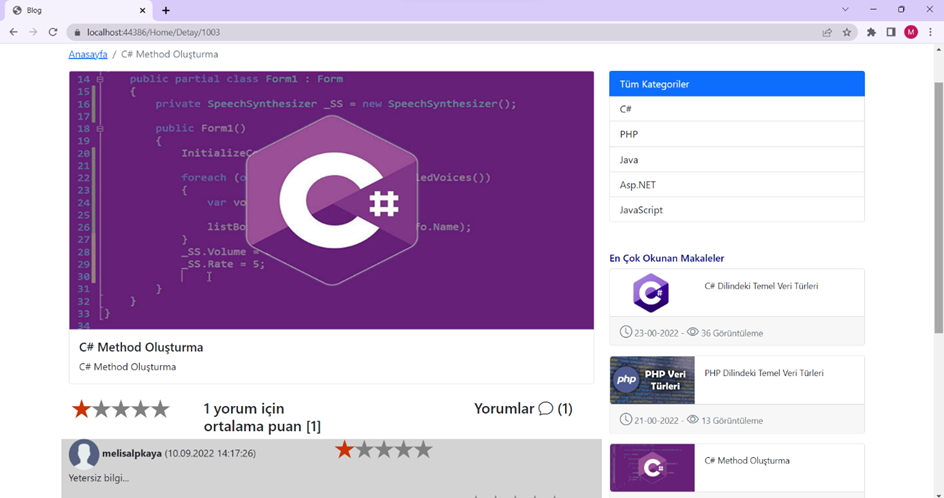The width and height of the screenshot is (944, 498).
Task: Open a new tab with plus button
Action: 166,10
